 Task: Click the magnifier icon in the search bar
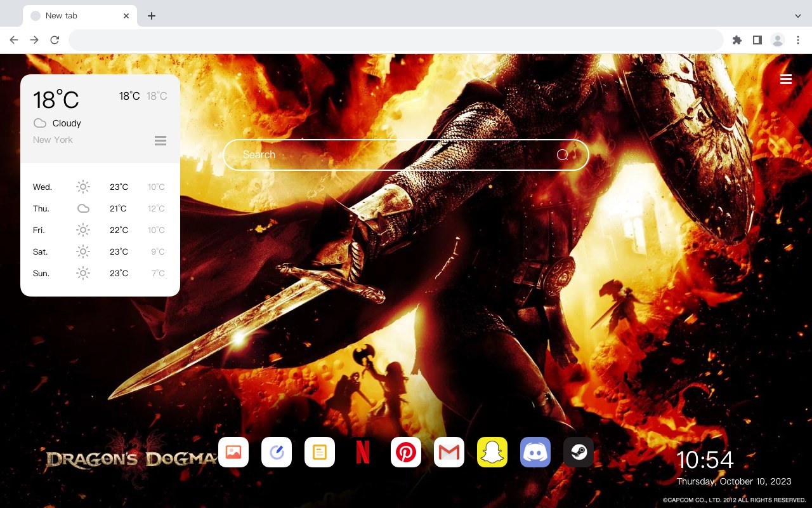click(x=563, y=155)
